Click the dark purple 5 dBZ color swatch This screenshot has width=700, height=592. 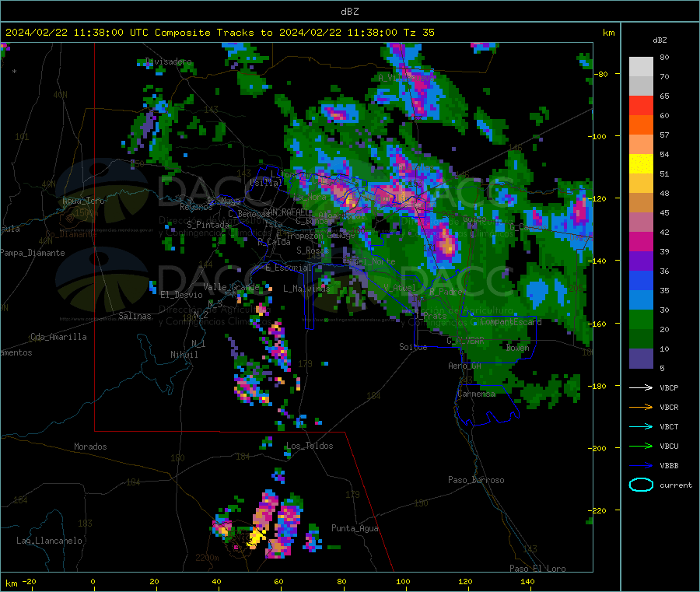point(641,359)
